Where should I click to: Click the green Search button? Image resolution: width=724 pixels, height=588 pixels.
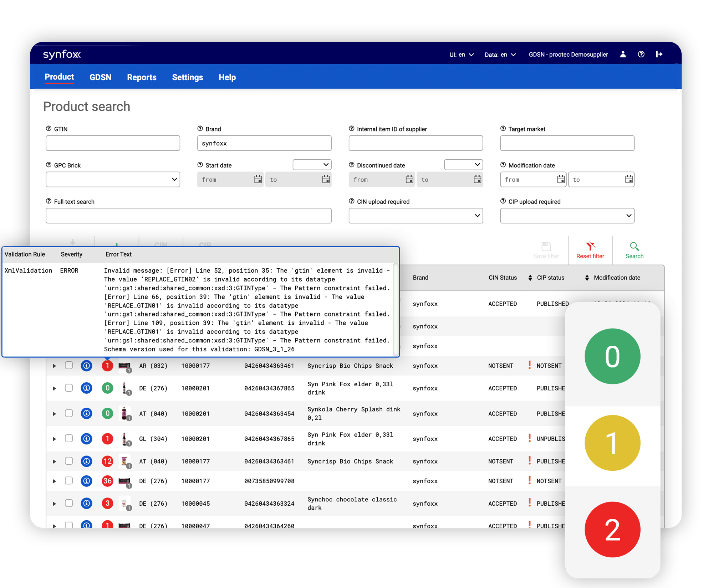coord(634,249)
